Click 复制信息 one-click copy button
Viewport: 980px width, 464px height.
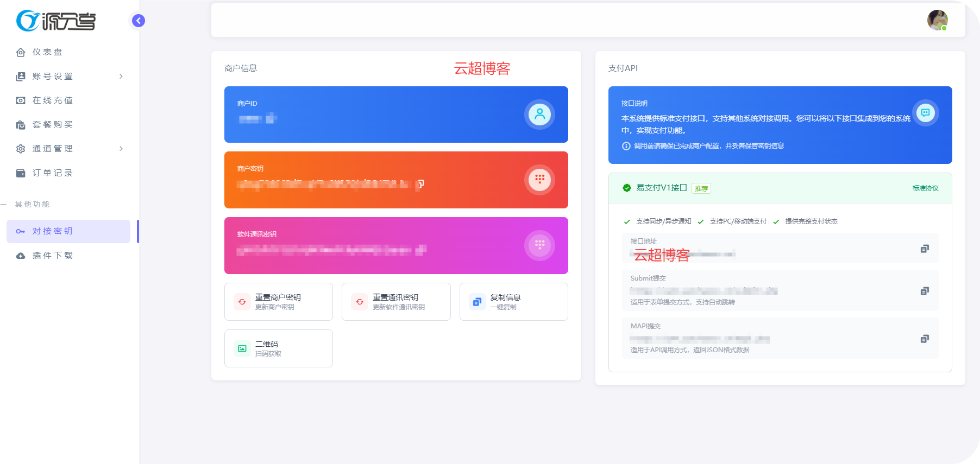[x=514, y=302]
